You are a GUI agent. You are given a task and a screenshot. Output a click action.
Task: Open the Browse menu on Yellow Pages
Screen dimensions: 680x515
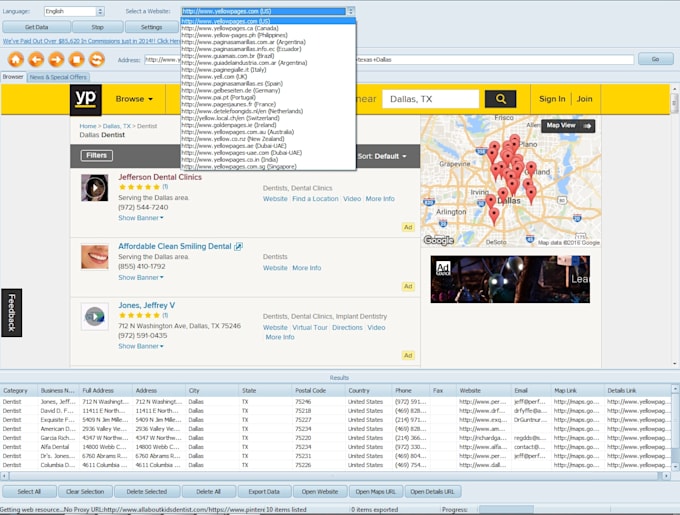tap(134, 99)
